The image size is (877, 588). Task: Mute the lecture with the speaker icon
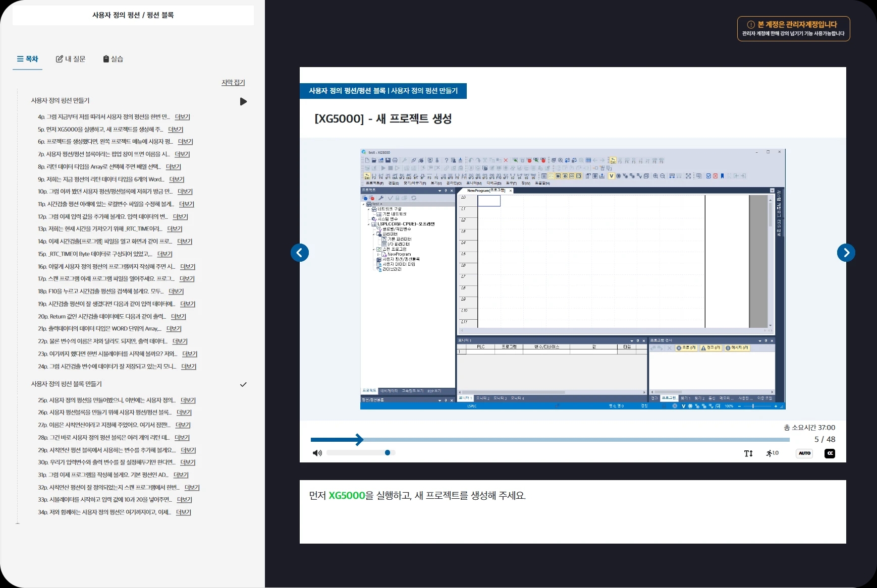pos(317,453)
